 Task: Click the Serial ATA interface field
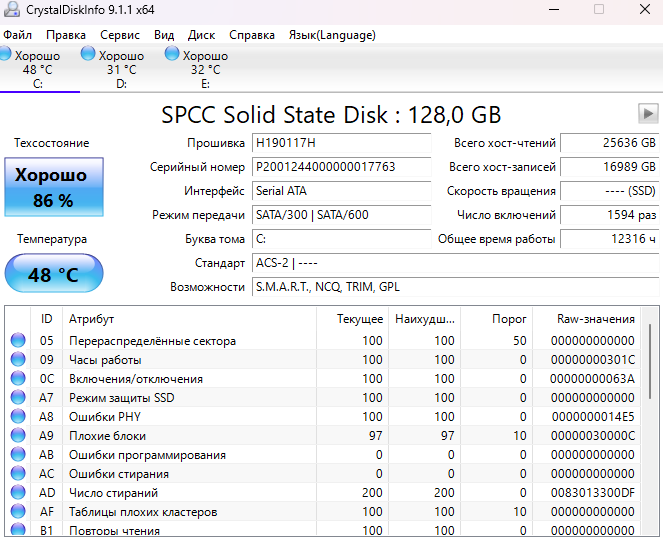coord(341,191)
